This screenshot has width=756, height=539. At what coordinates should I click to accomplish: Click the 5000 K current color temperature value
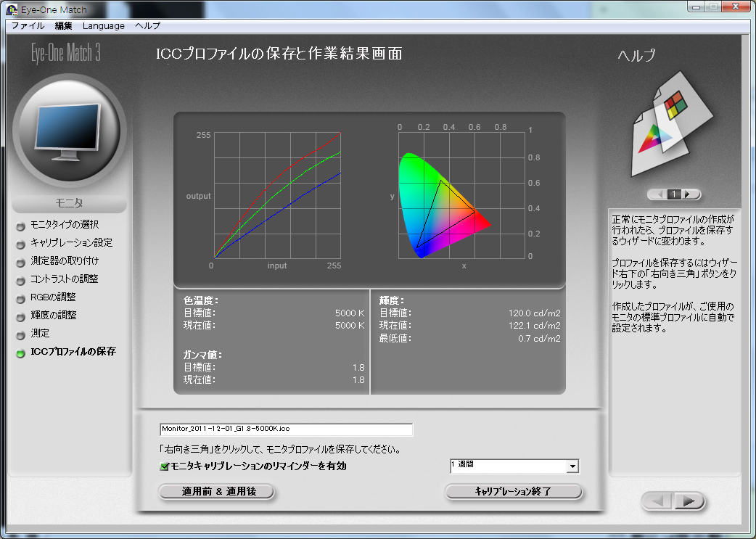pyautogui.click(x=350, y=326)
